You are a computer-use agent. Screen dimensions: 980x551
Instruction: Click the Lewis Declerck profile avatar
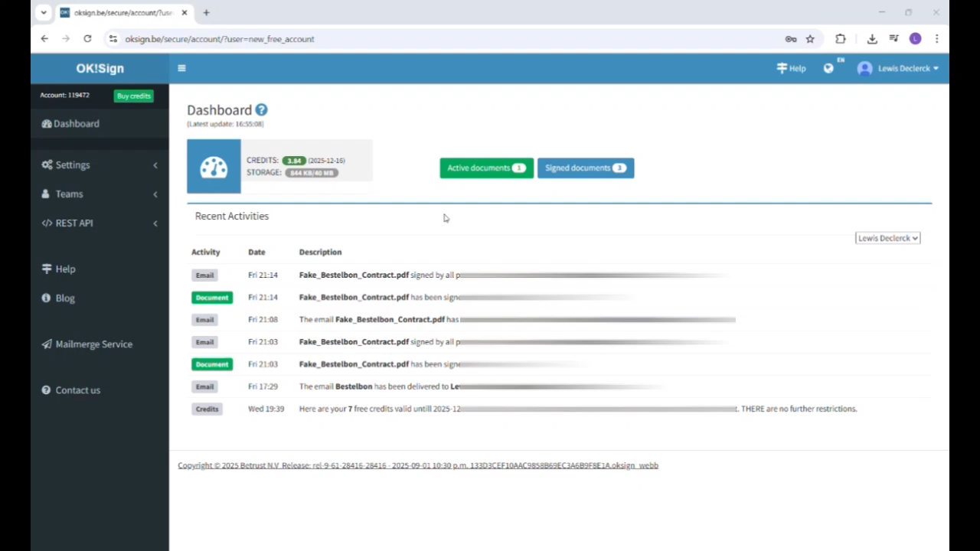pyautogui.click(x=864, y=68)
